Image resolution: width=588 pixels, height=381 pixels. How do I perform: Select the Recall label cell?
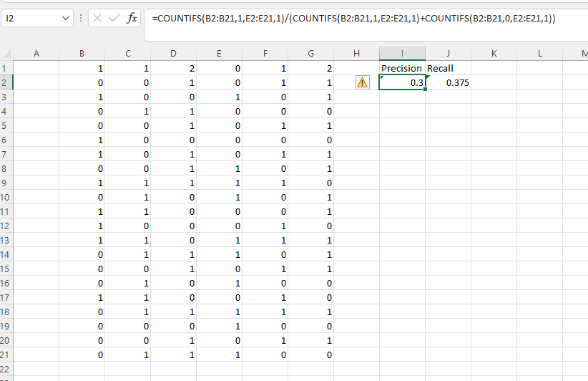(x=448, y=68)
